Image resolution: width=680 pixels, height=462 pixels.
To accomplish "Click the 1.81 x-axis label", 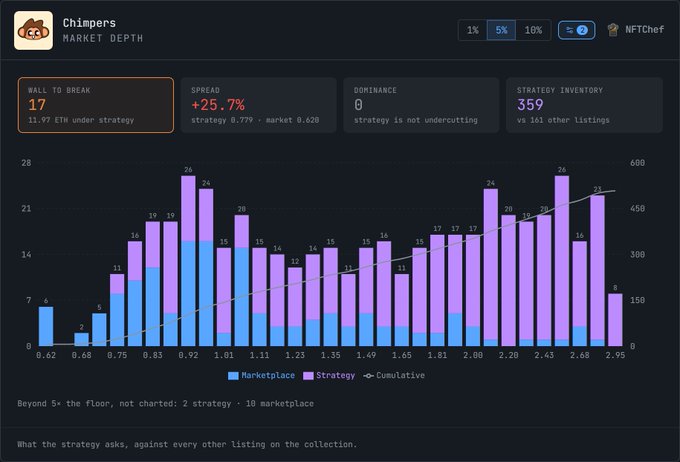I will click(x=437, y=355).
